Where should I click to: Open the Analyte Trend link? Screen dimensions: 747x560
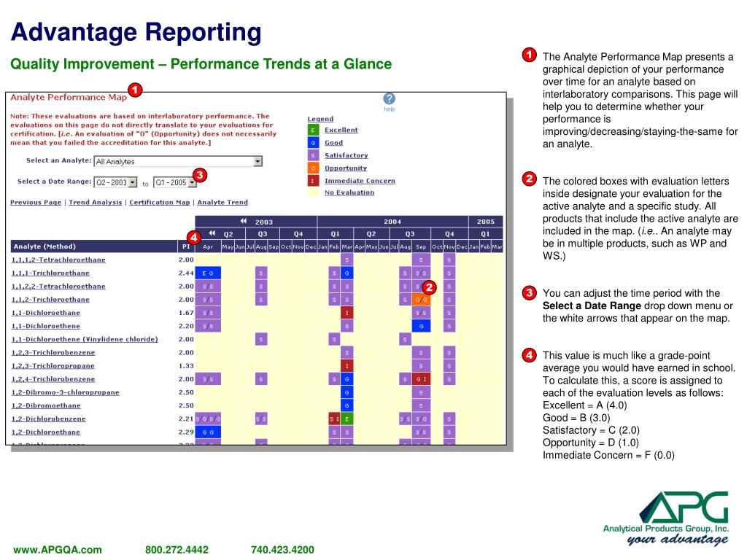tap(222, 203)
